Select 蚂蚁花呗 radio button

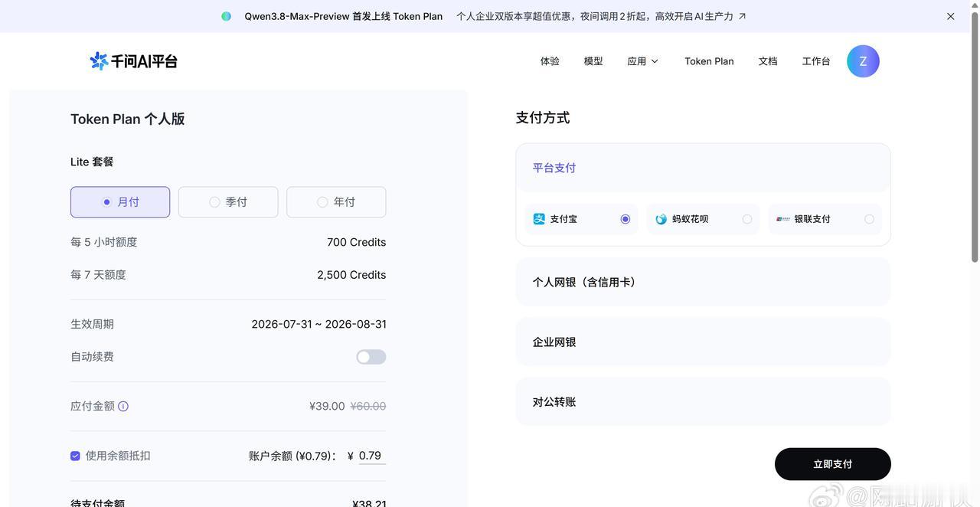coord(747,219)
